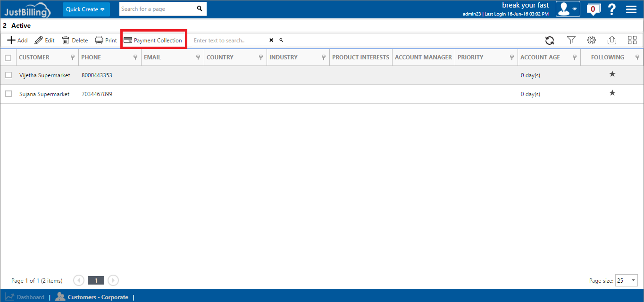
Task: Open the PHONE column filter icon
Action: pos(135,57)
